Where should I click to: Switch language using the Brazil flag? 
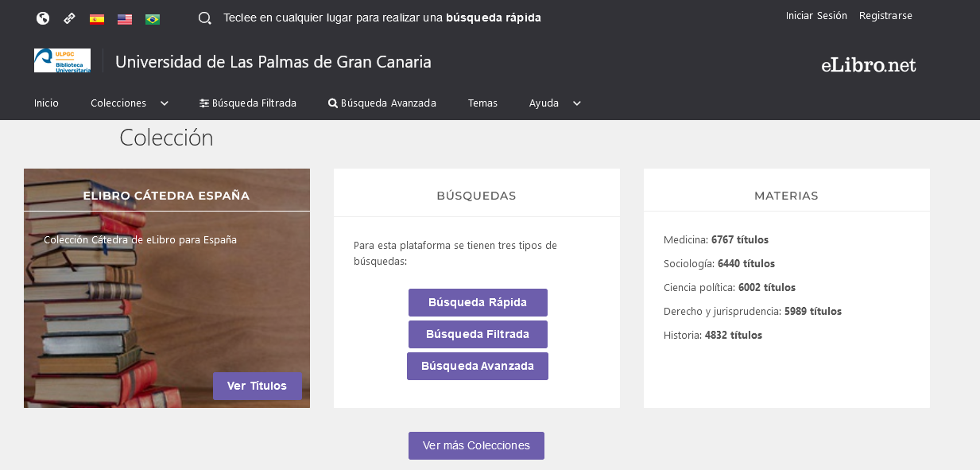pos(153,19)
